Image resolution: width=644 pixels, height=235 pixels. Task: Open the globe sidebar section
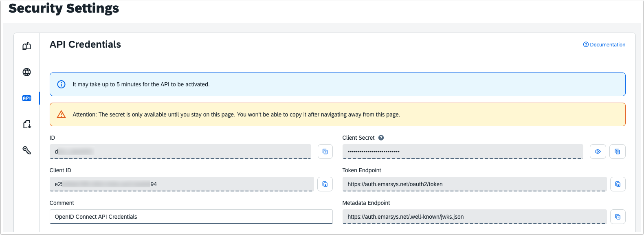pos(27,72)
